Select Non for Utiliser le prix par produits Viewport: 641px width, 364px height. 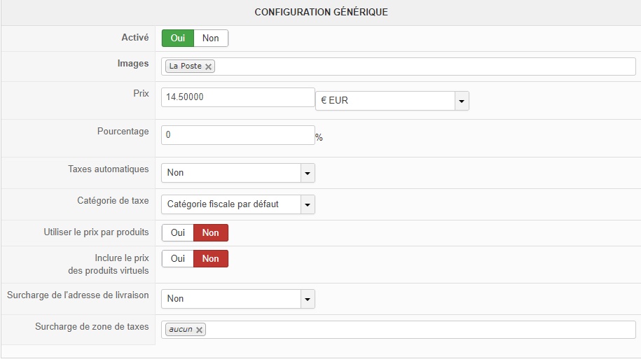pyautogui.click(x=211, y=233)
